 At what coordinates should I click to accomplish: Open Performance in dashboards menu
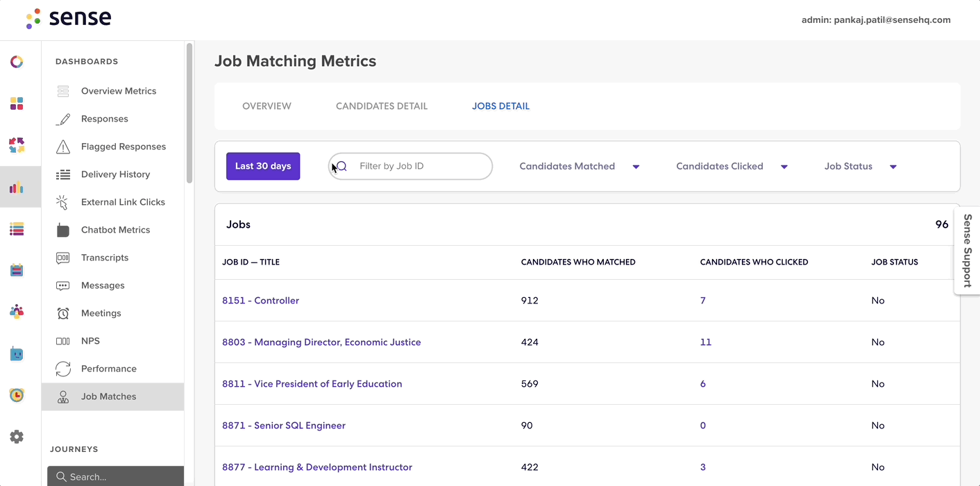[109, 369]
